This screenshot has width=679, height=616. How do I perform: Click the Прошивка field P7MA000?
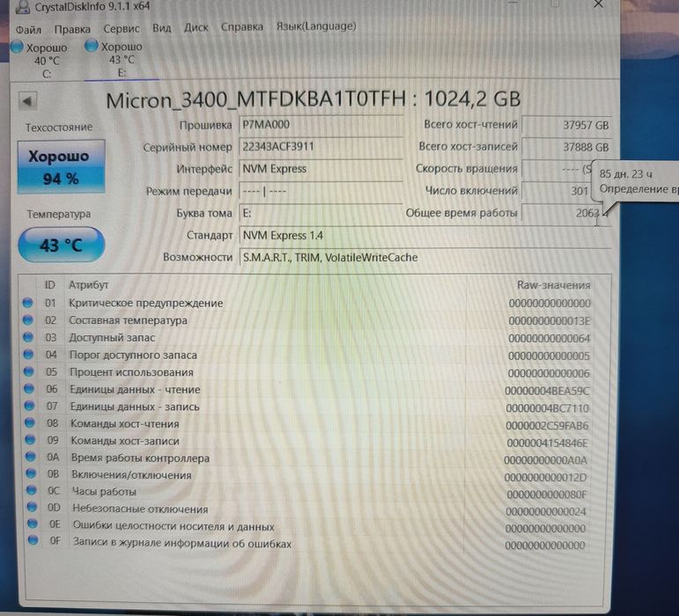pyautogui.click(x=321, y=125)
